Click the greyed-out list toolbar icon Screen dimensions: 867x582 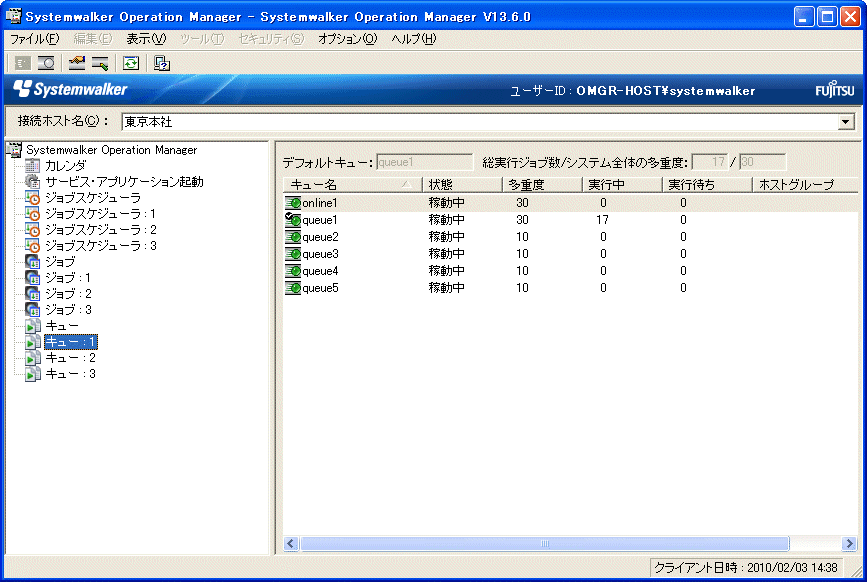point(22,64)
